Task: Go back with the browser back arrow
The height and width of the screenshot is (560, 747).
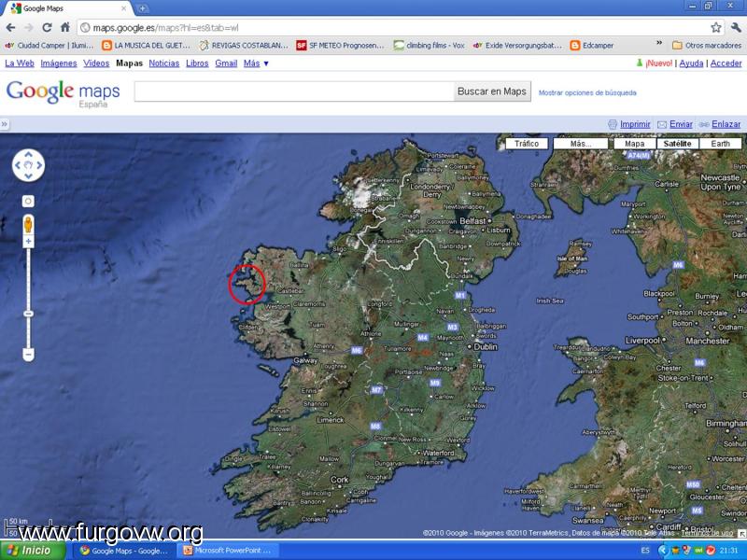Action: pos(10,28)
